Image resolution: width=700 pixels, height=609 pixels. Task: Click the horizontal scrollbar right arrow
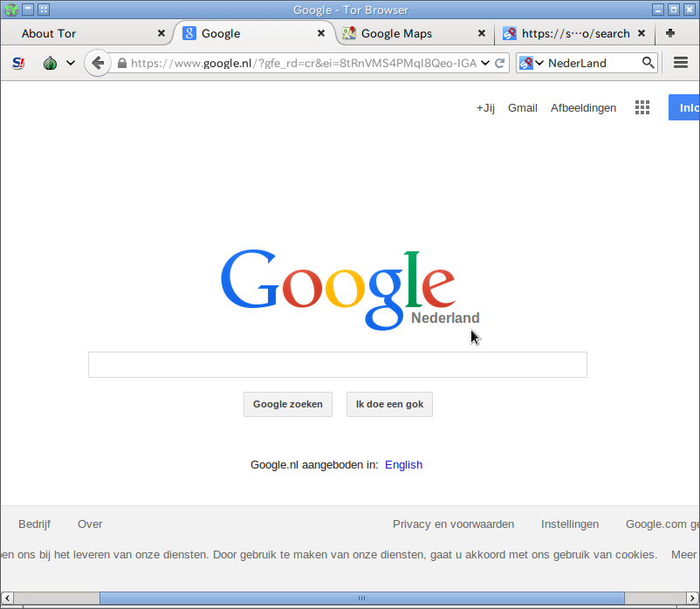point(692,598)
